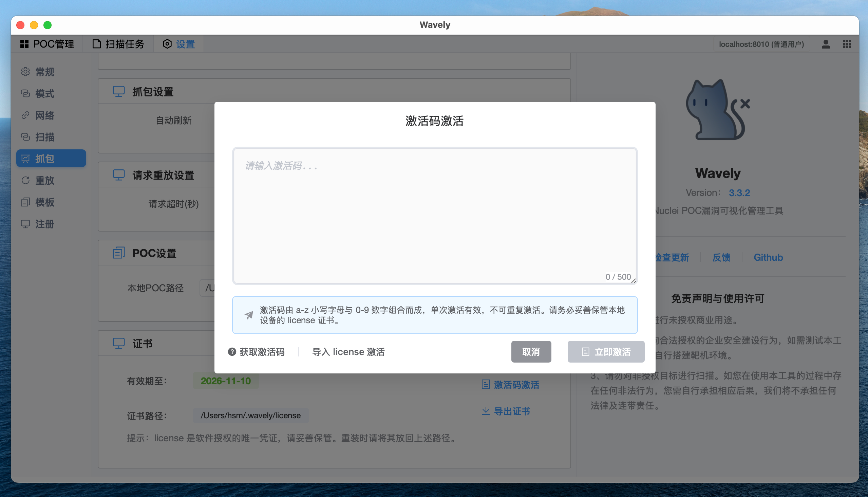Image resolution: width=868 pixels, height=497 pixels.
Task: Click the user account icon
Action: (x=826, y=44)
